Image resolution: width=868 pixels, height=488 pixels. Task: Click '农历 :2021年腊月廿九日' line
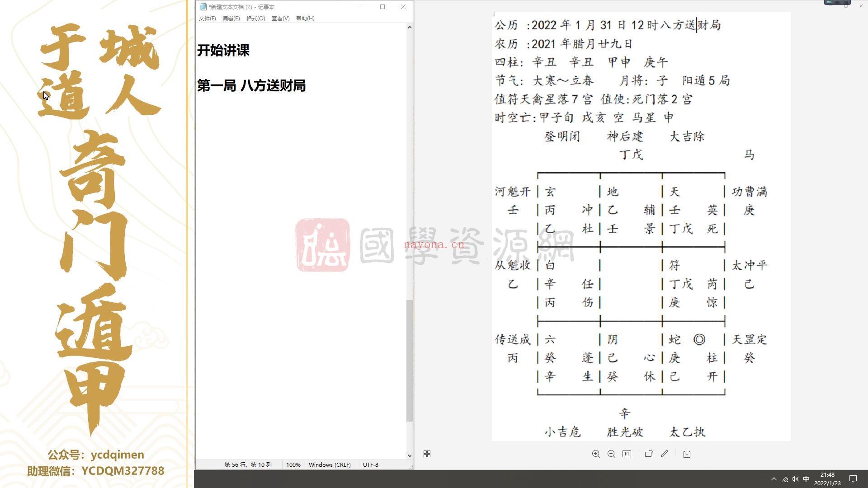pyautogui.click(x=563, y=43)
